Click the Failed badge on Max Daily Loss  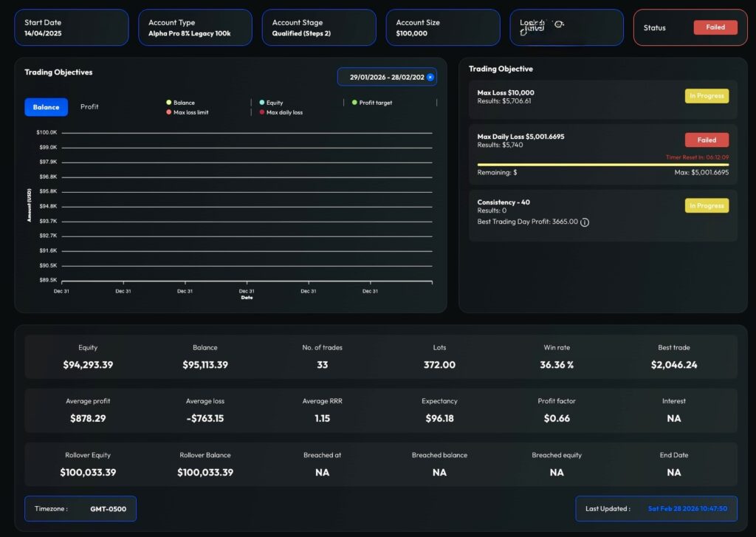[707, 140]
